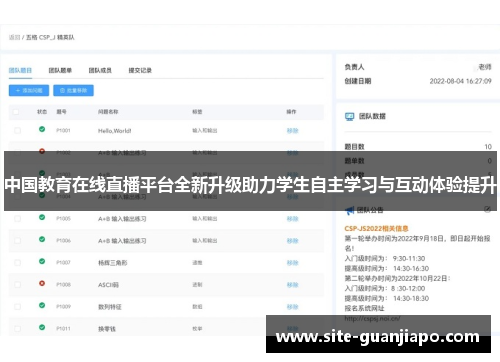Click creation date 2022-08-04 16:27:09
This screenshot has width=500, height=362.
pos(460,81)
